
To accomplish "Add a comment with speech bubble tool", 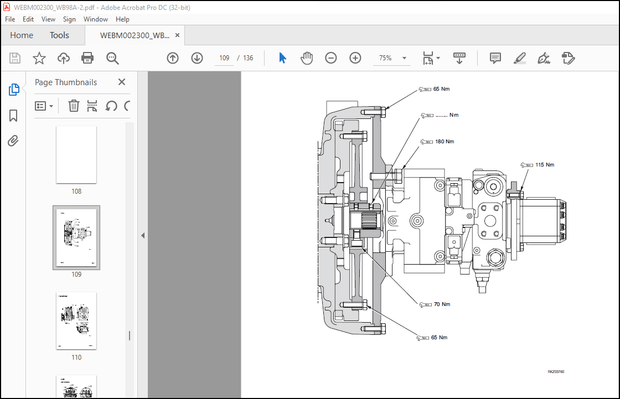I will [495, 58].
